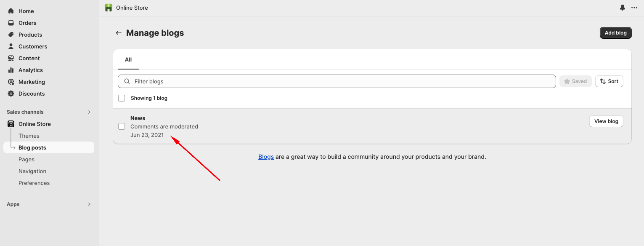
Task: Switch to the All tab
Action: pos(128,60)
